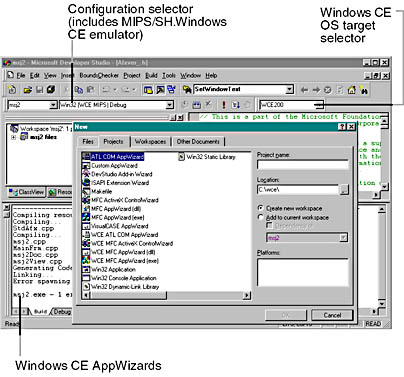
Task: Select MFC AppWizard (dll) project type
Action: (x=112, y=209)
